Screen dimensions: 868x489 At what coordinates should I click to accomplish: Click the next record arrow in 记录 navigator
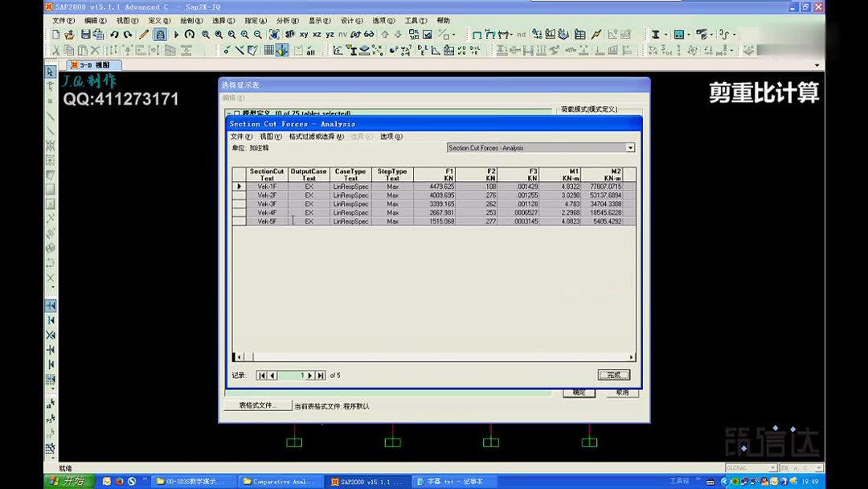309,375
